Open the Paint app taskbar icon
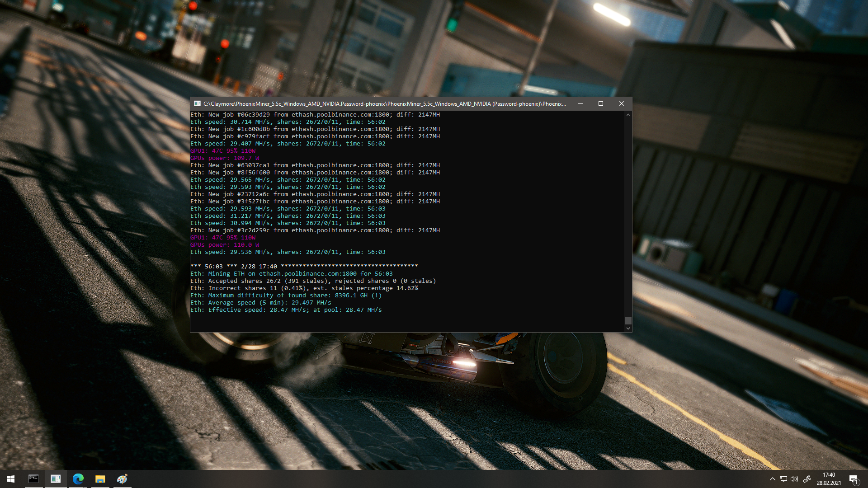 tap(122, 479)
